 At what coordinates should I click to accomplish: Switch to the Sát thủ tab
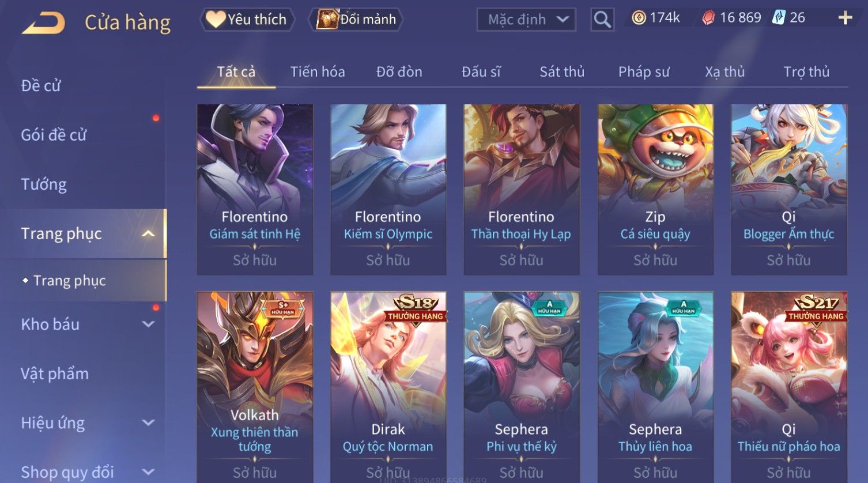point(562,72)
